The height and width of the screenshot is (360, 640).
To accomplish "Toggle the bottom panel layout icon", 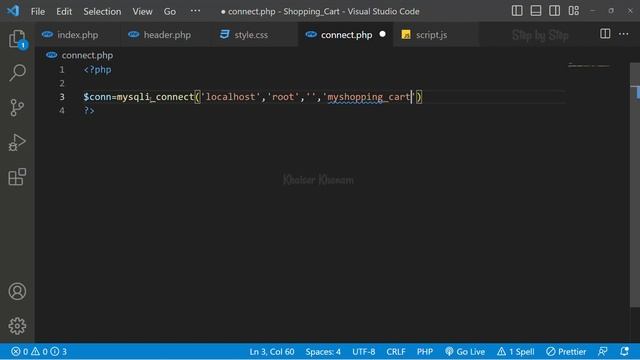I will (x=536, y=11).
